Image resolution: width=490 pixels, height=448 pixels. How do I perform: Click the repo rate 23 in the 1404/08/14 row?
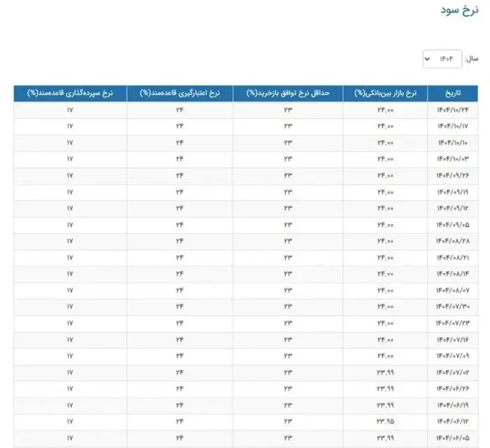288,274
